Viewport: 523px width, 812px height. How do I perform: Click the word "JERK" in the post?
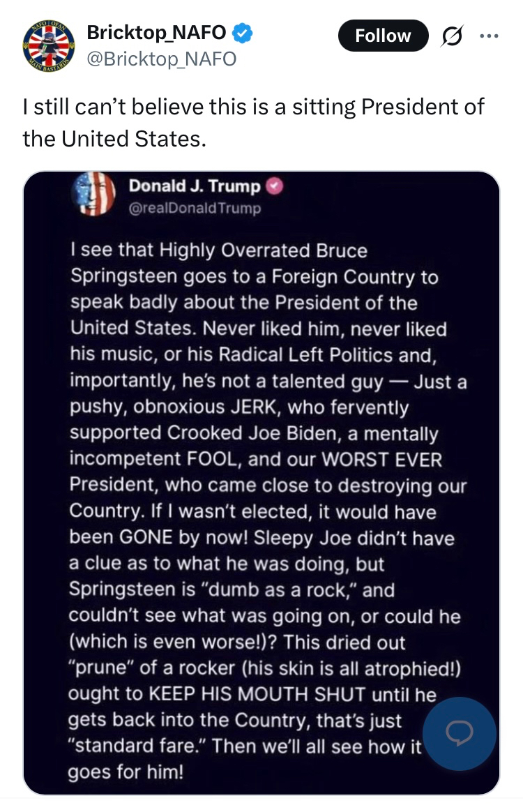[261, 407]
